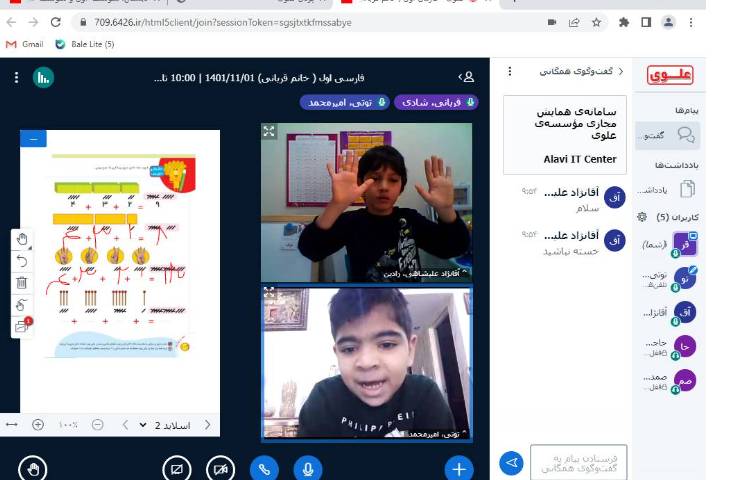Open the browser profile avatar icon
750x480 pixels.
click(668, 22)
